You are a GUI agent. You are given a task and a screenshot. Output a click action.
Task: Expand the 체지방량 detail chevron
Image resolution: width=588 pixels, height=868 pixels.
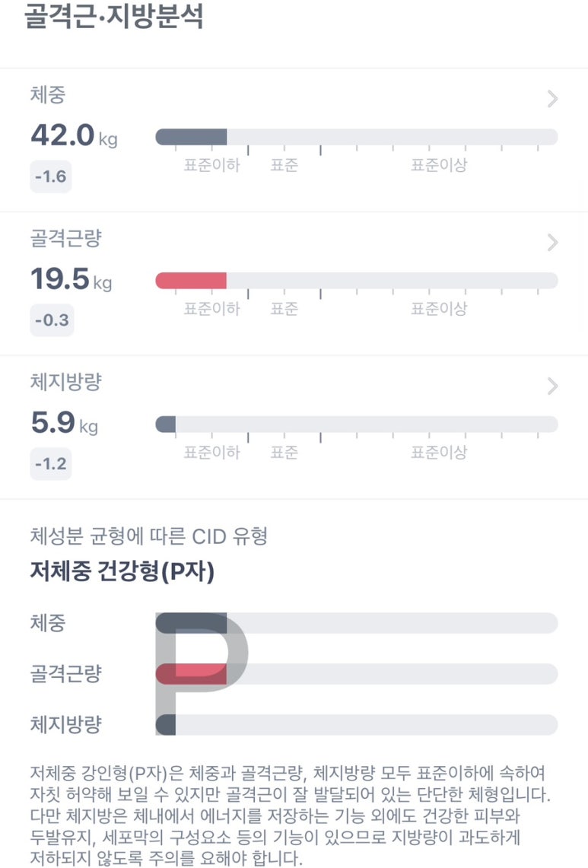coord(553,386)
